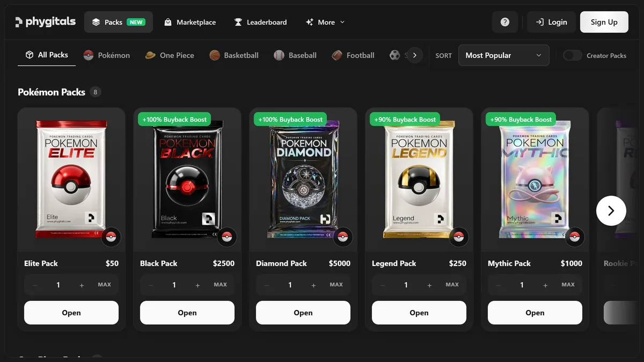Click Legend Pack's +90% Buyback Boost badge

point(405,119)
